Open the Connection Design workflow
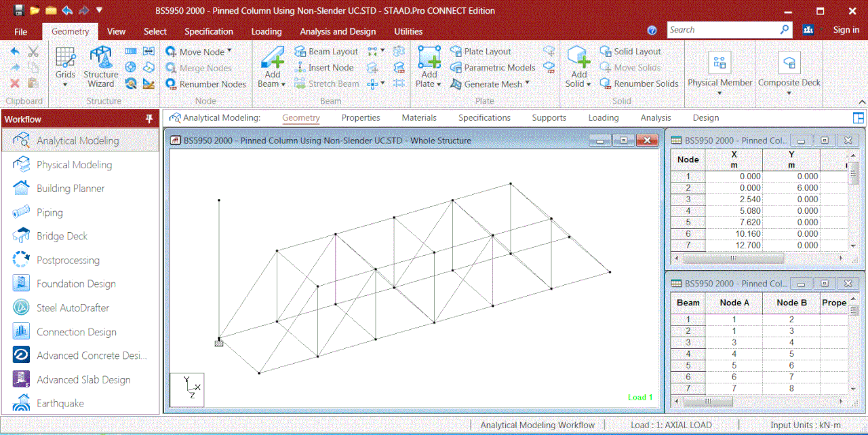This screenshot has width=868, height=435. point(81,332)
